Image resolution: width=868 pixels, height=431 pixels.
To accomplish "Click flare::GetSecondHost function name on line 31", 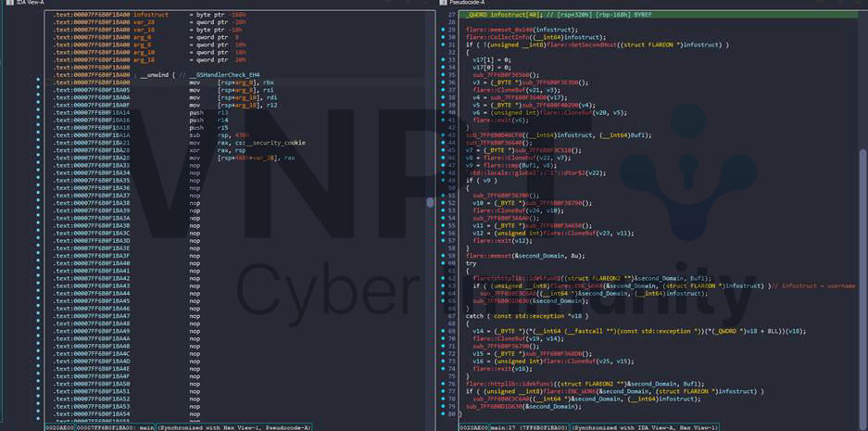I will coord(583,44).
